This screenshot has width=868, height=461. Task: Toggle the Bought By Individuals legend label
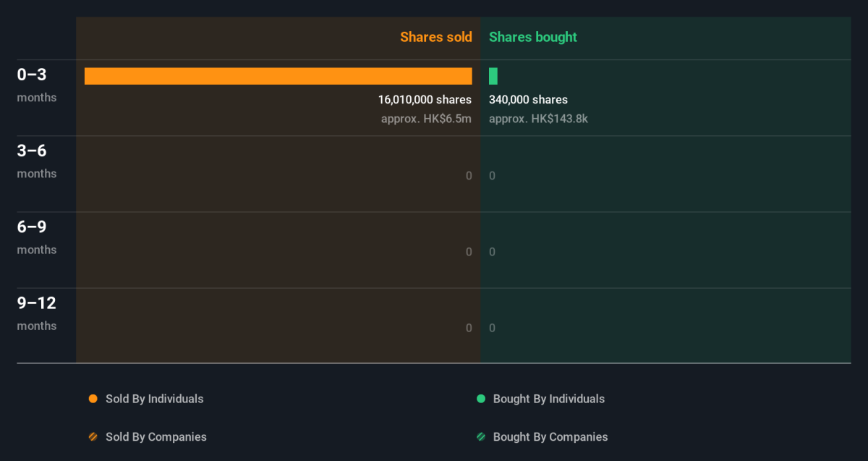(549, 399)
